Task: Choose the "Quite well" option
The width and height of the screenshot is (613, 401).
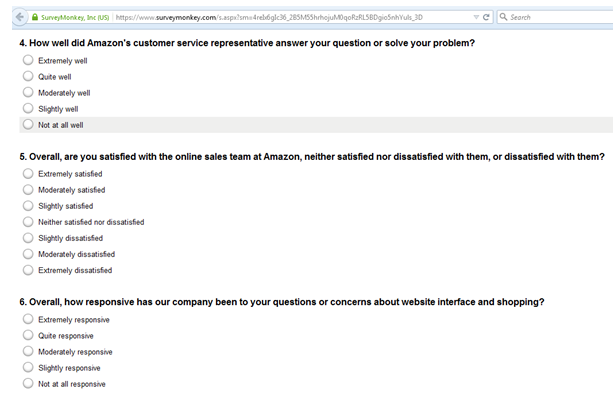Action: [28, 76]
